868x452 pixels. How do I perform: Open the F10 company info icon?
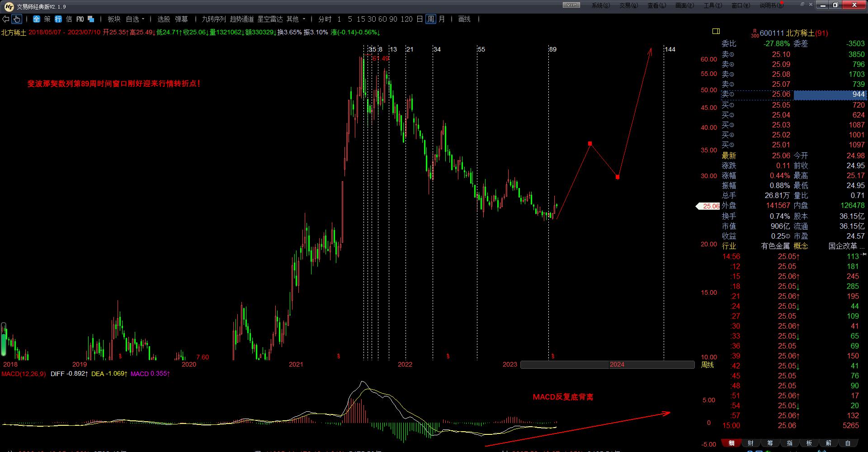[80, 19]
